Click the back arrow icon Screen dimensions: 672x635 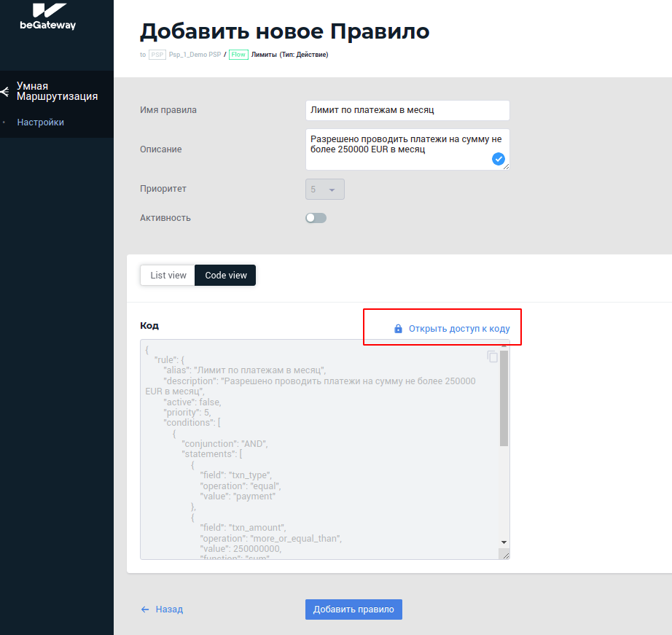[145, 609]
